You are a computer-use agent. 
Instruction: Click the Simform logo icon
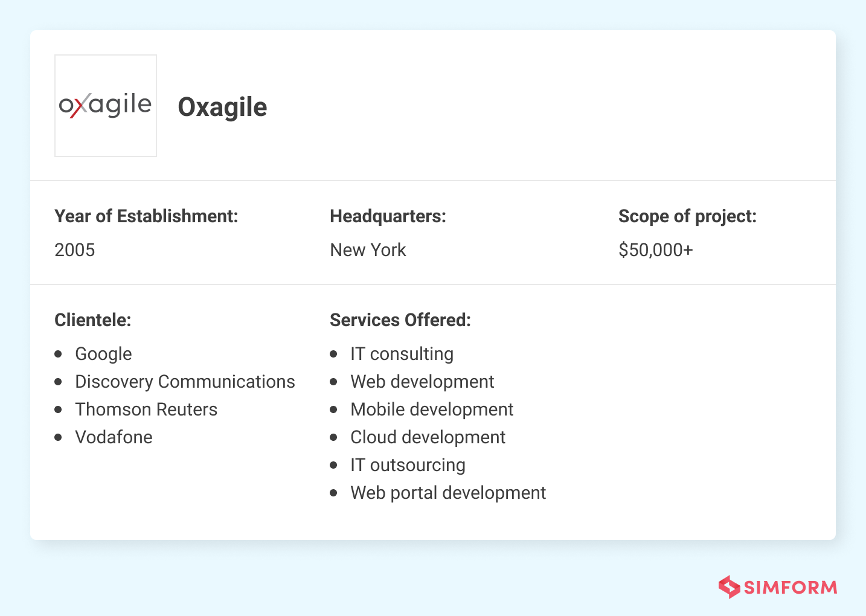pos(729,587)
